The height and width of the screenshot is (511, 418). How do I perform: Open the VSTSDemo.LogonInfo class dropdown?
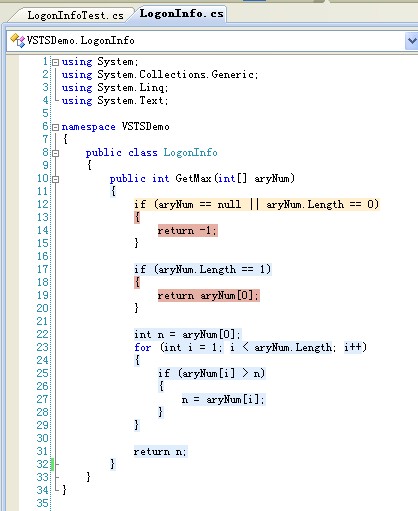click(412, 41)
